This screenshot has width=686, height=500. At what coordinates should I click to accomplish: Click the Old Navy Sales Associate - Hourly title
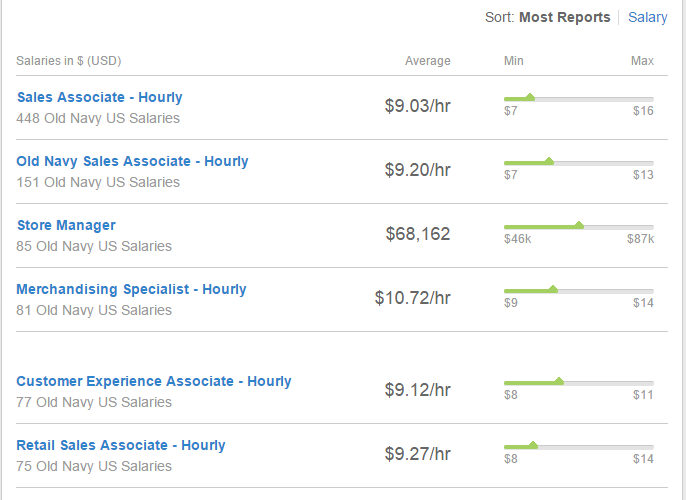[132, 161]
